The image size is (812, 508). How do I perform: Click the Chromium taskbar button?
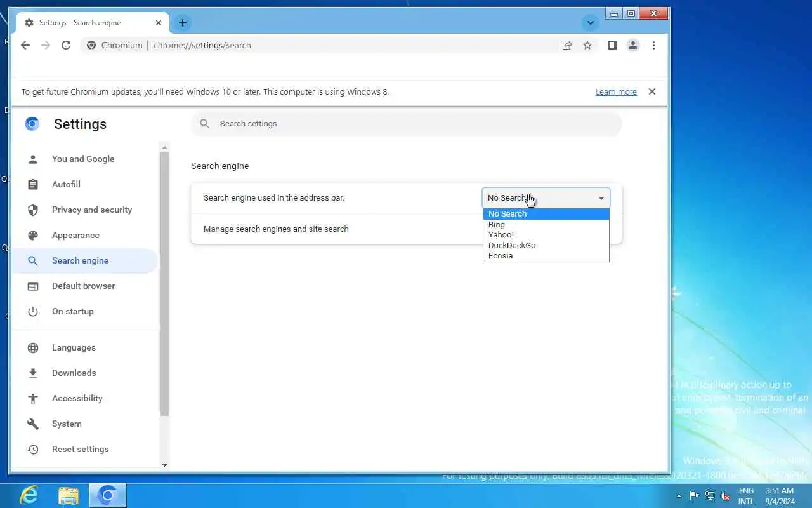click(108, 495)
